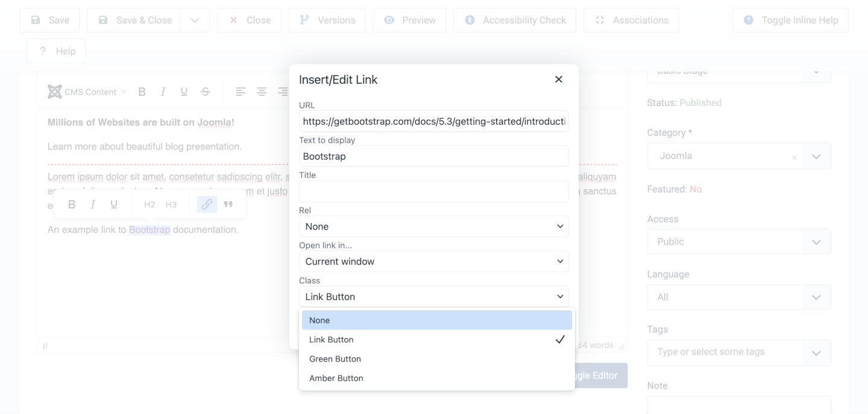Edit the Text to display field
The image size is (868, 414).
(434, 156)
